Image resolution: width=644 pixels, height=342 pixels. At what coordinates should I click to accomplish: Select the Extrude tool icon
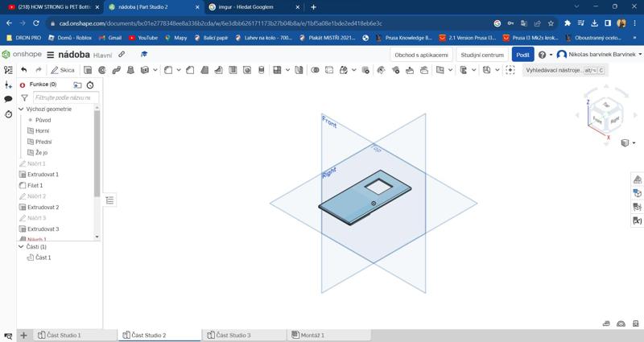click(x=88, y=70)
